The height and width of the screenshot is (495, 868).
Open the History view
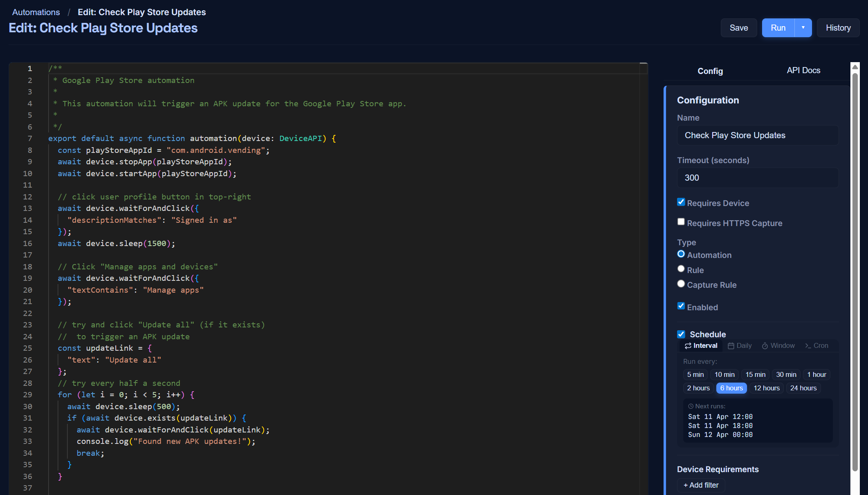click(838, 28)
